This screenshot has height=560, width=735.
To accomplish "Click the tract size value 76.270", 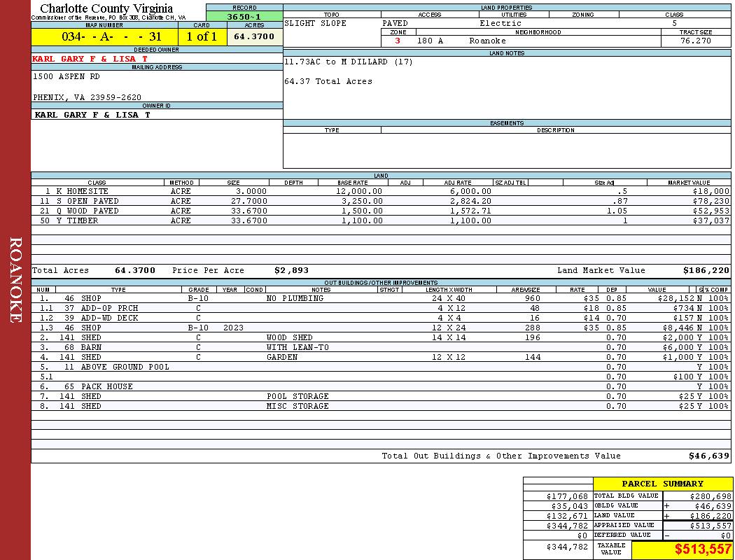I will [695, 41].
